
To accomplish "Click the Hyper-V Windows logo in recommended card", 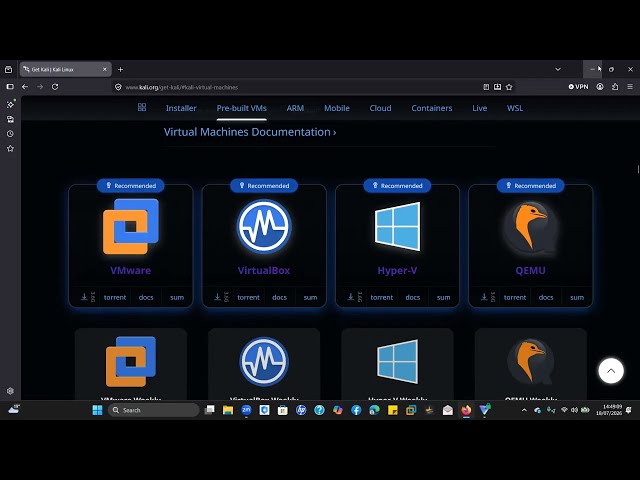I will (x=397, y=227).
